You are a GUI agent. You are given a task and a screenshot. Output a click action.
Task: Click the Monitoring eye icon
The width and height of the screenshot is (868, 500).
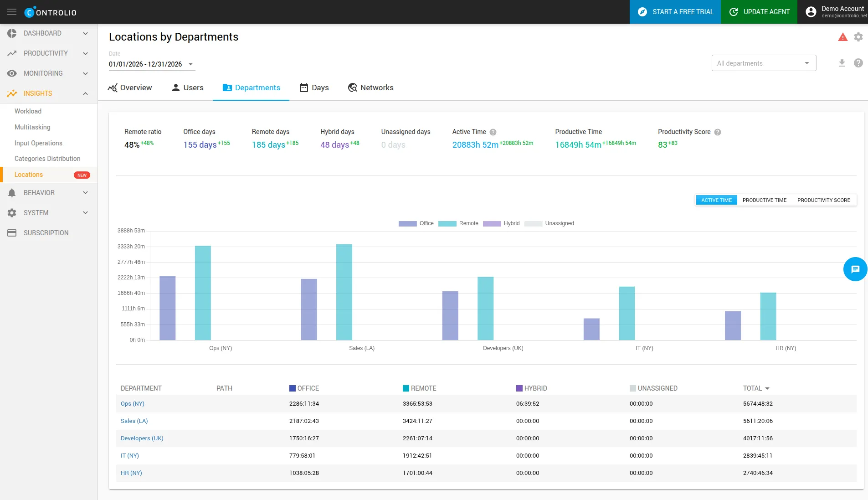12,73
